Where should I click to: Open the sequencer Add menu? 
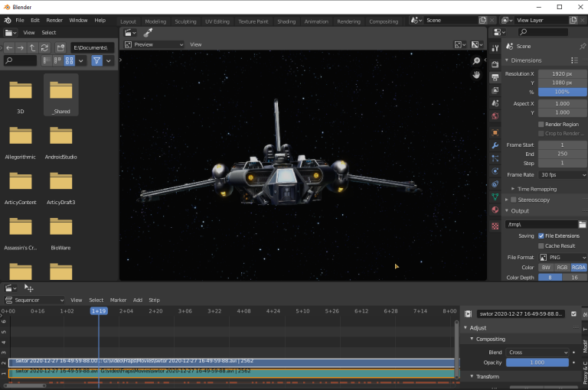tap(138, 300)
